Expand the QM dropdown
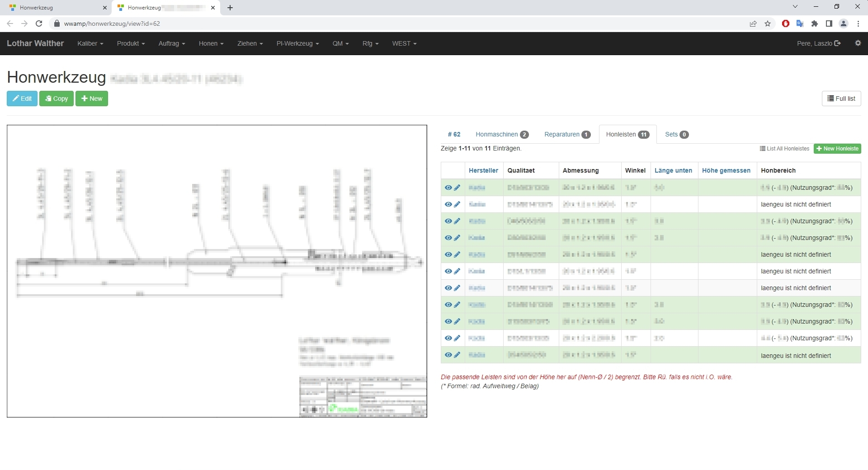Viewport: 868px width, 470px height. (x=341, y=43)
